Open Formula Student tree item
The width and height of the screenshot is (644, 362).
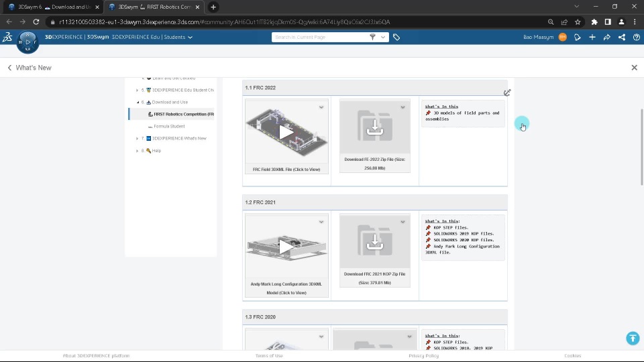pyautogui.click(x=169, y=127)
